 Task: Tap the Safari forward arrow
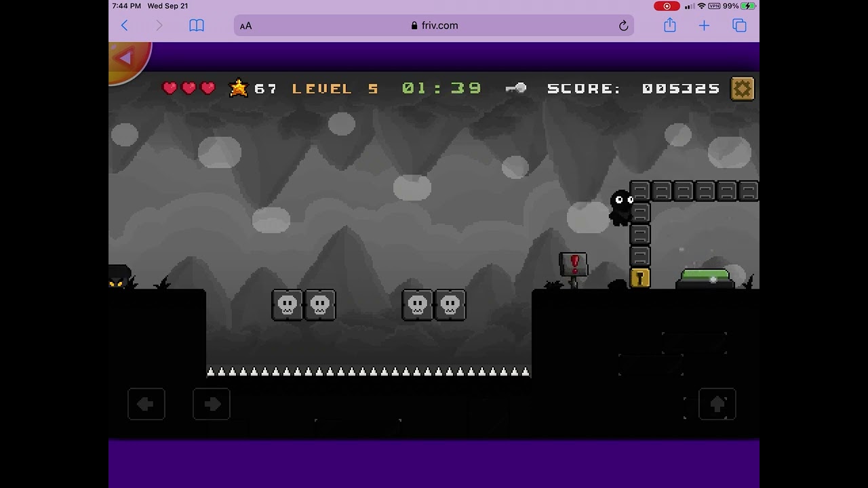click(159, 26)
